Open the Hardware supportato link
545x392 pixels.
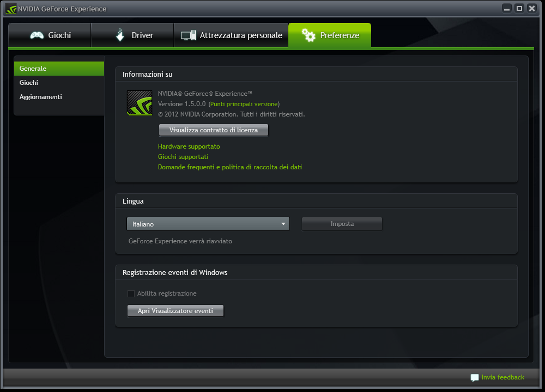189,146
